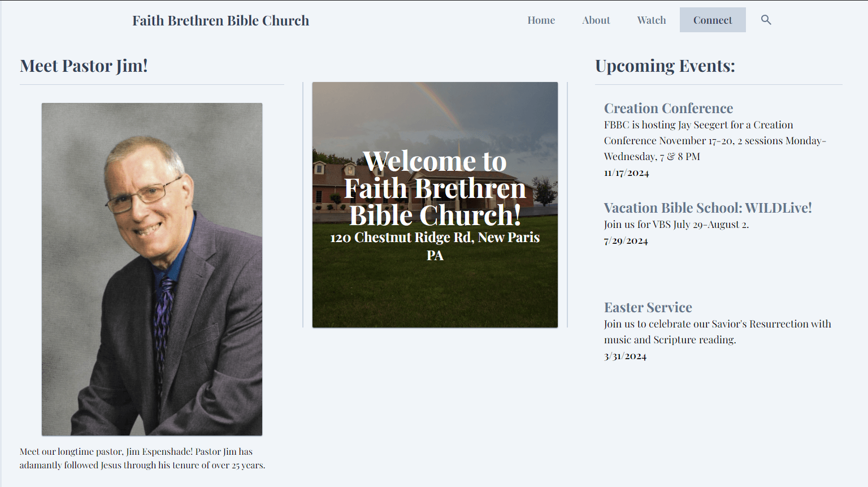Open the About page from navigation
Screen dimensions: 868x487
(596, 20)
